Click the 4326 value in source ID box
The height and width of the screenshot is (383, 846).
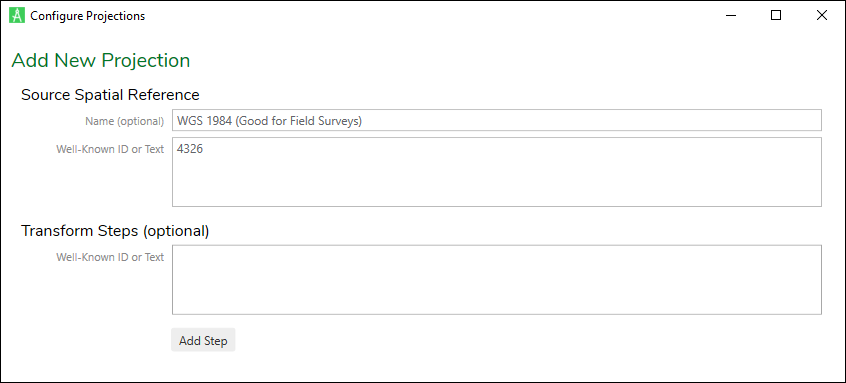(190, 149)
